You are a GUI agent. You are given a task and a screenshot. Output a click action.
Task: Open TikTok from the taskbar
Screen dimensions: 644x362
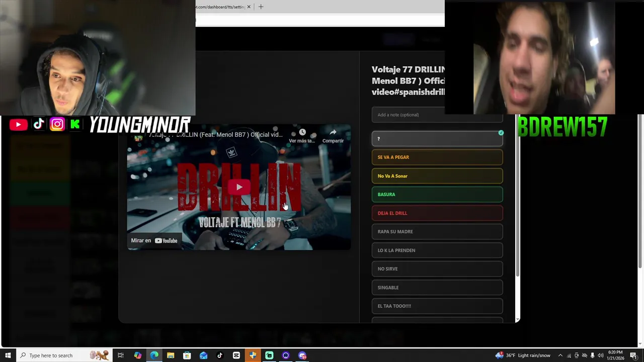220,355
